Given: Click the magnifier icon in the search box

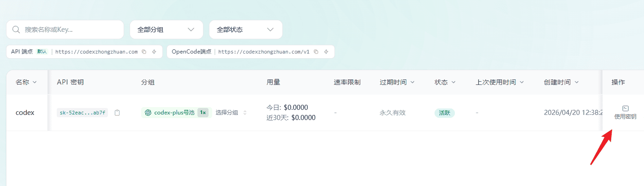Looking at the screenshot, I should [16, 30].
